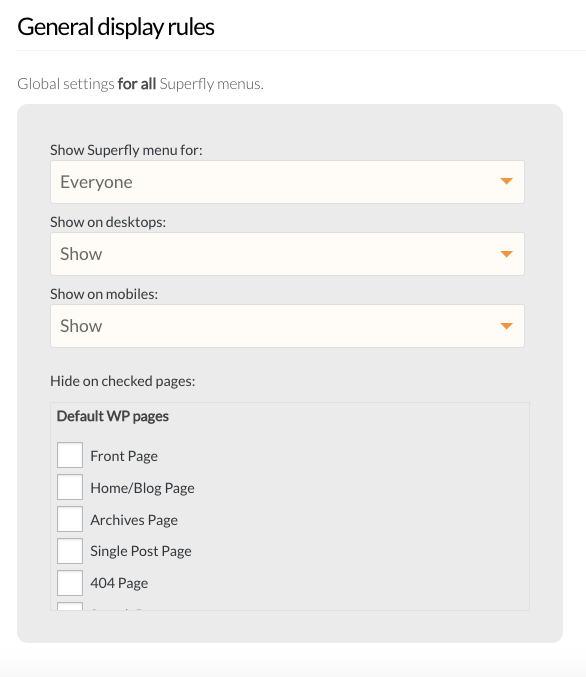The image size is (586, 677).
Task: Select the 'Default WP pages' heading
Action: point(113,416)
